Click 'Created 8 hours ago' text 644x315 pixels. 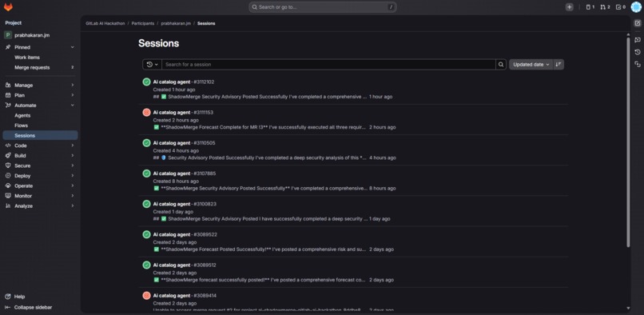coord(176,181)
